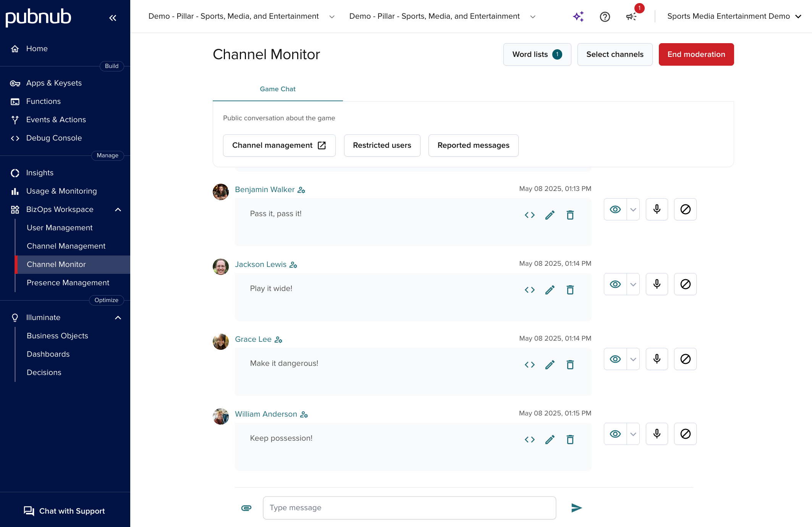Image resolution: width=812 pixels, height=527 pixels.
Task: Open Presence Management from the sidebar
Action: coord(68,283)
